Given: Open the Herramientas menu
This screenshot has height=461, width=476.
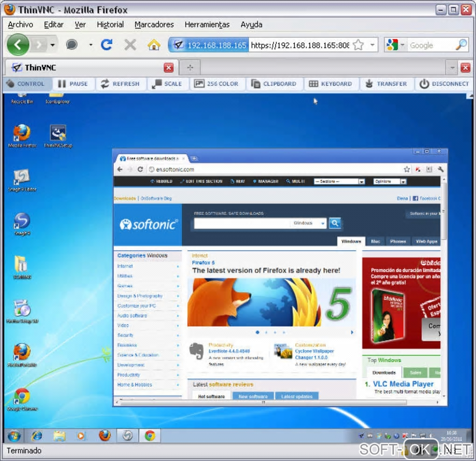Looking at the screenshot, I should click(207, 24).
